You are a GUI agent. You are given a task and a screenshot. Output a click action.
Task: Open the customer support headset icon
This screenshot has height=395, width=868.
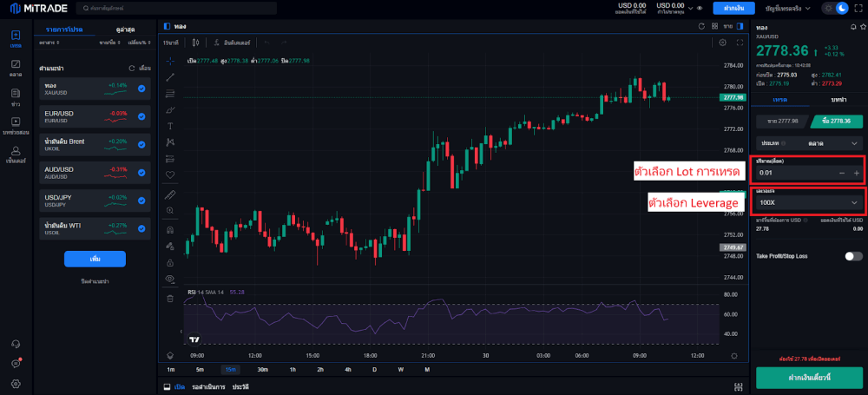pyautogui.click(x=16, y=345)
